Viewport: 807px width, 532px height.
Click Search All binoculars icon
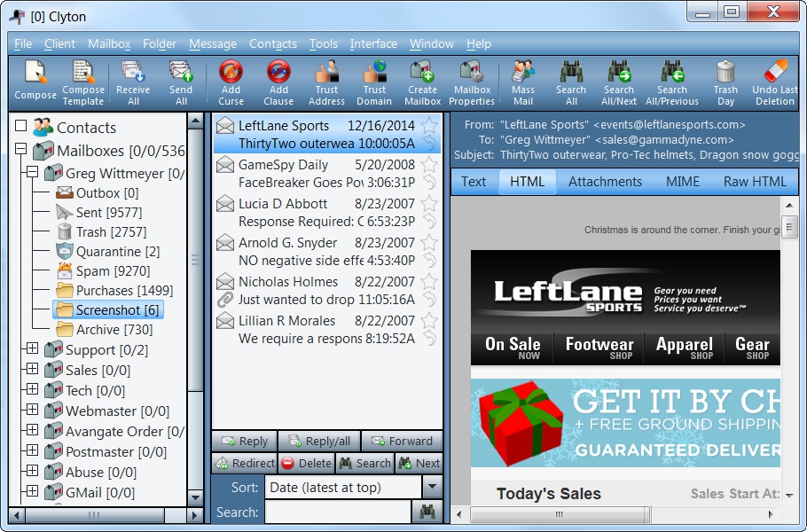click(571, 72)
